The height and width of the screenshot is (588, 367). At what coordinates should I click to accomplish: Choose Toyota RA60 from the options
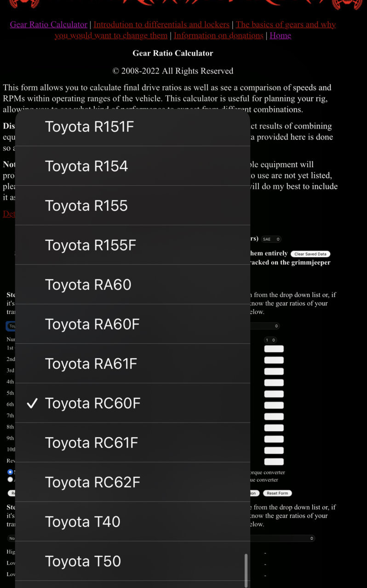pos(132,285)
